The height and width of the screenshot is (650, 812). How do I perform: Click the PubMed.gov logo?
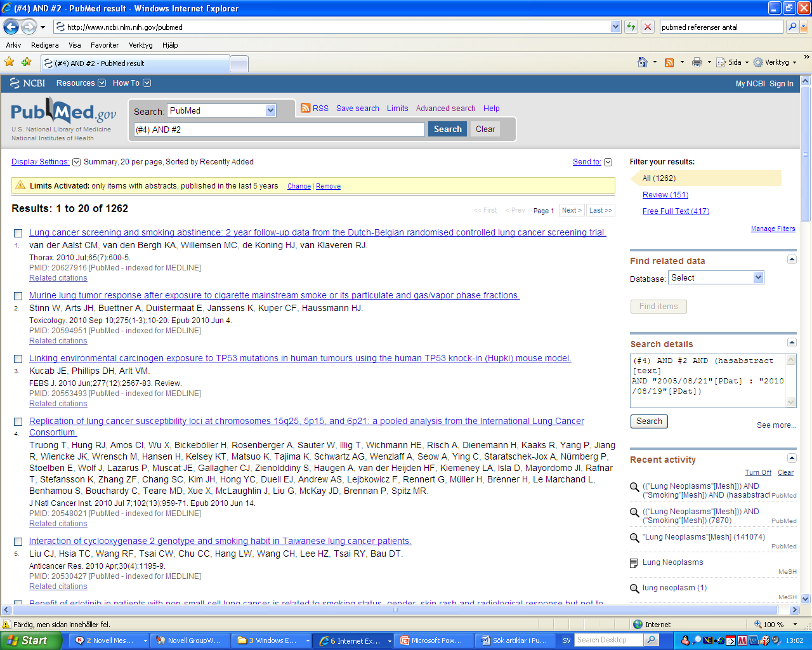pos(63,112)
